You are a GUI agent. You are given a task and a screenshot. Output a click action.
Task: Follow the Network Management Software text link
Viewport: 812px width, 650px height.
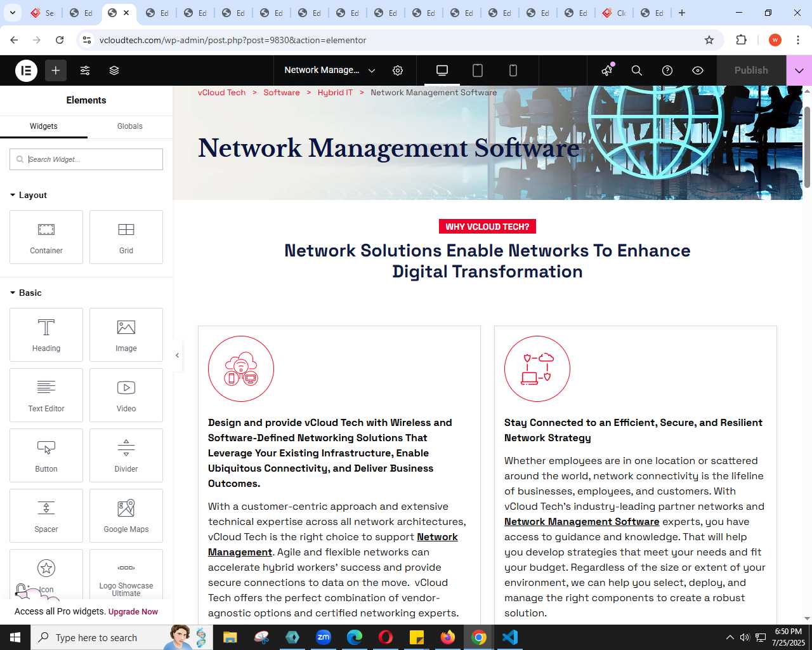[582, 522]
